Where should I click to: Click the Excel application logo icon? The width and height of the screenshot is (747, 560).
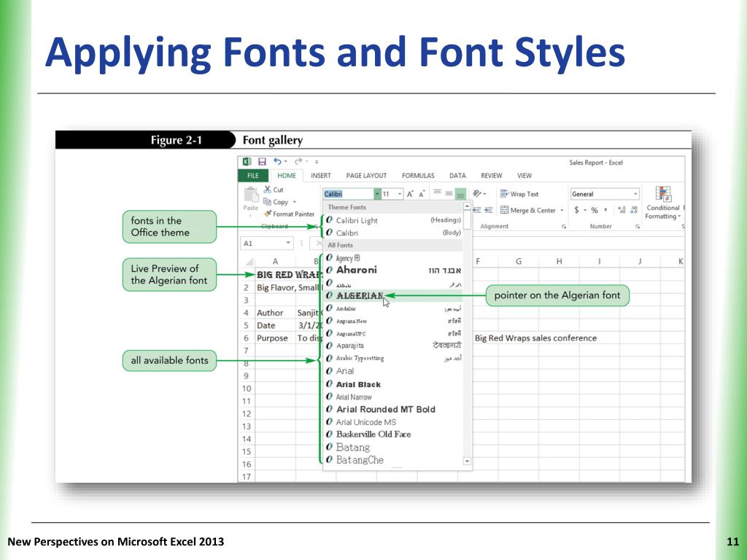[247, 162]
